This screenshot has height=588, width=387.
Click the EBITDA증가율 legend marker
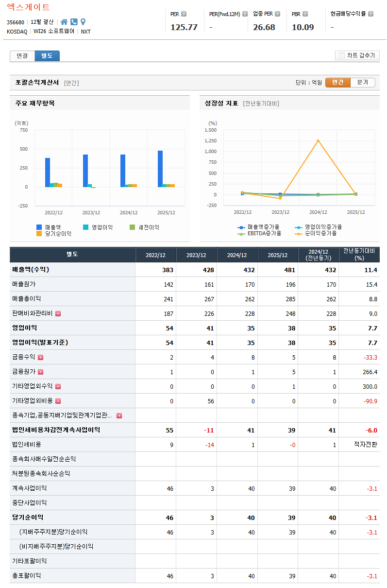(x=241, y=234)
